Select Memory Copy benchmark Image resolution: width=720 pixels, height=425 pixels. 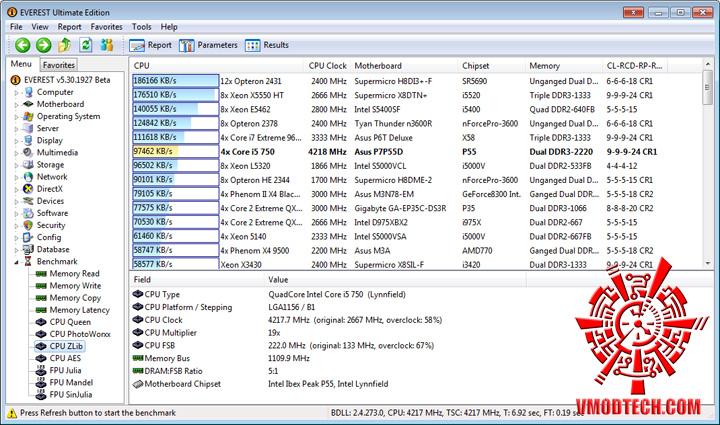[75, 298]
